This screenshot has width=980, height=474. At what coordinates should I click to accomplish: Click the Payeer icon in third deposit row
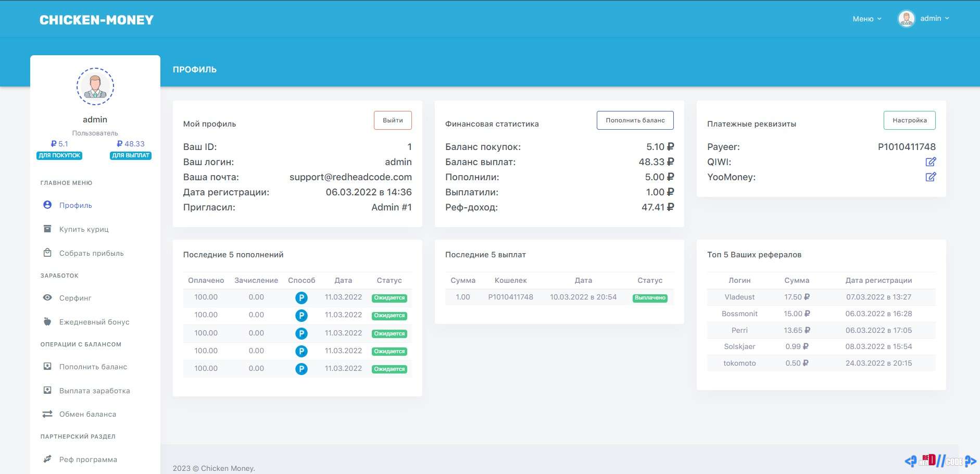click(301, 333)
